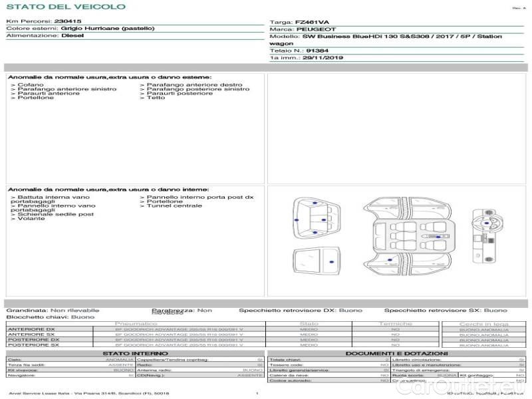Click the blue dot on the central tunnel

[x=438, y=237]
